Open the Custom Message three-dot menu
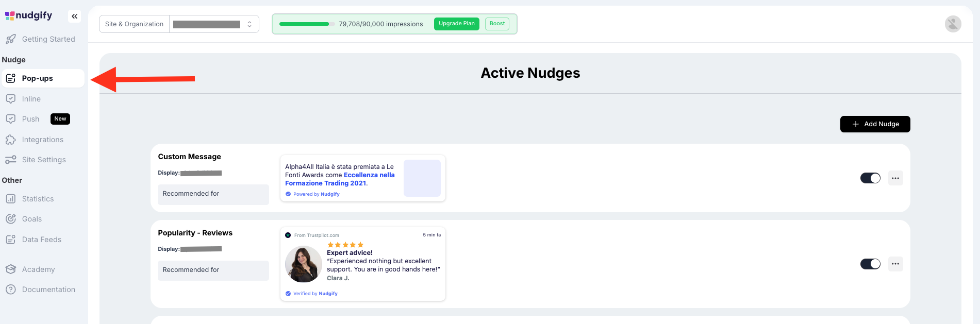Image resolution: width=980 pixels, height=324 pixels. point(895,178)
